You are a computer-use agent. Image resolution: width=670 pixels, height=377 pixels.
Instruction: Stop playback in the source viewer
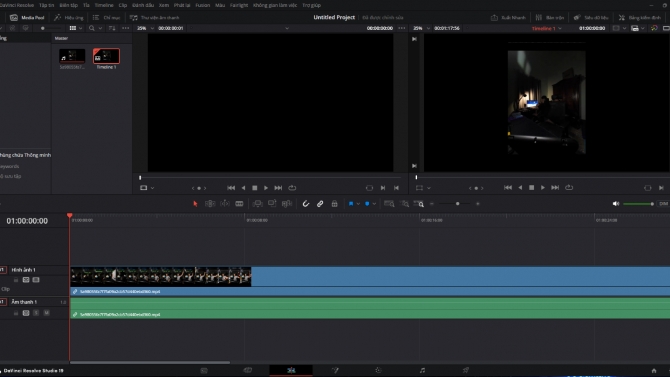coord(255,188)
